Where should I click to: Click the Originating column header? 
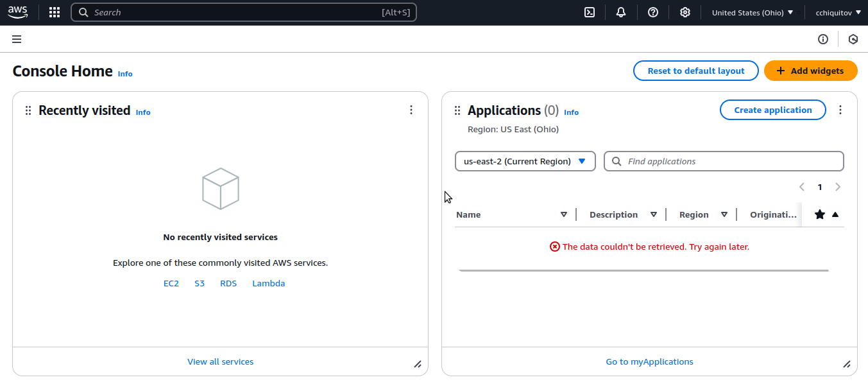coord(773,214)
